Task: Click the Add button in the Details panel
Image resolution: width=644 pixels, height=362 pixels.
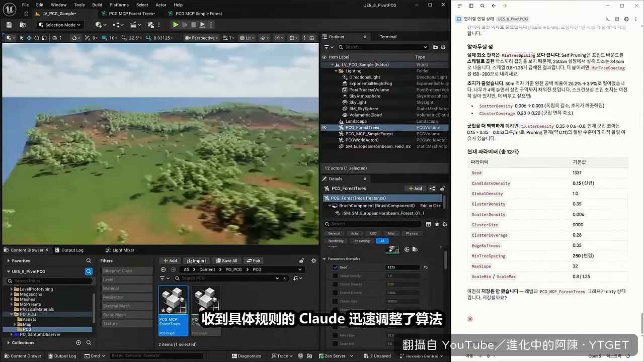Action: (x=416, y=189)
